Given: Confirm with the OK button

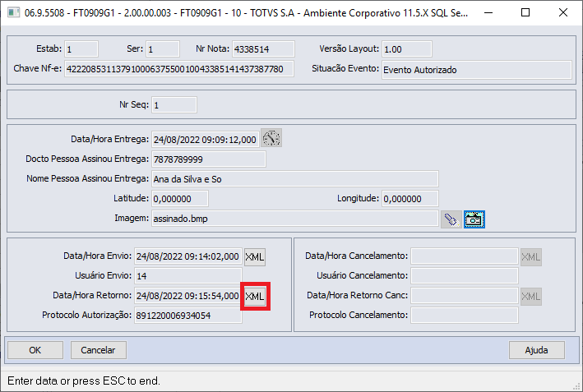Looking at the screenshot, I should [x=35, y=350].
